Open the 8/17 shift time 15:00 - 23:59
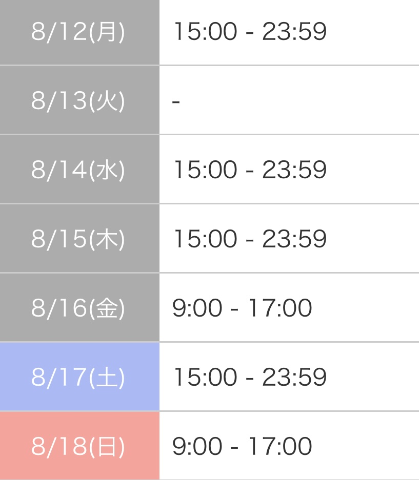 tap(250, 377)
